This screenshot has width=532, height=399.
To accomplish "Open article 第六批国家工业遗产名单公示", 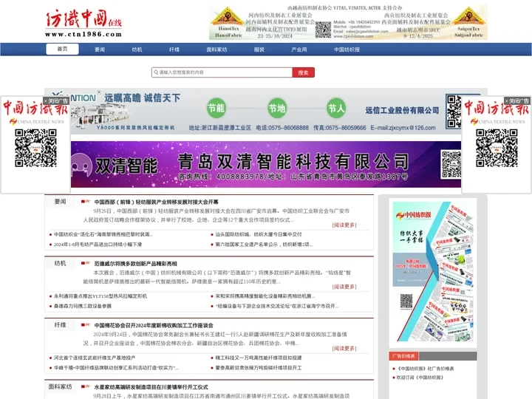I will [x=264, y=245].
